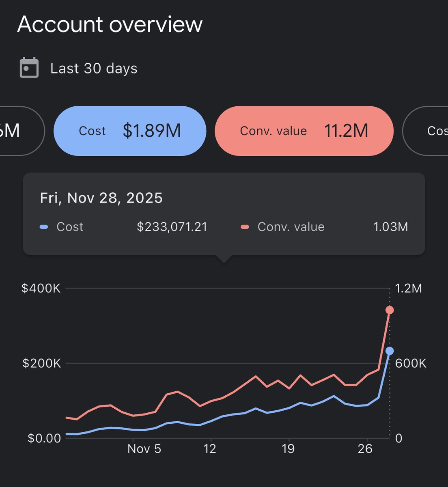The width and height of the screenshot is (448, 487).
Task: Click the blue Cost data point on chart
Action: (389, 351)
